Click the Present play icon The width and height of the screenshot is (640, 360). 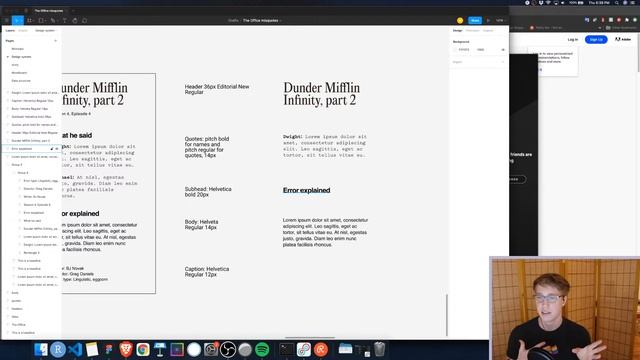point(488,20)
